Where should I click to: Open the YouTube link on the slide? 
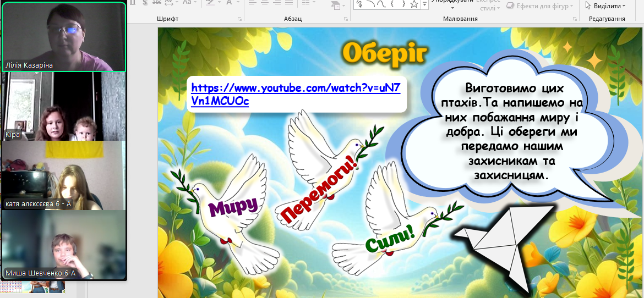296,94
